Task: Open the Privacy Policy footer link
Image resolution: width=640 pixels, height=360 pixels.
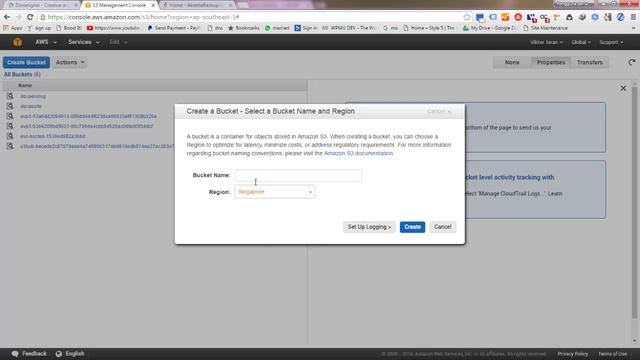Action: 573,354
